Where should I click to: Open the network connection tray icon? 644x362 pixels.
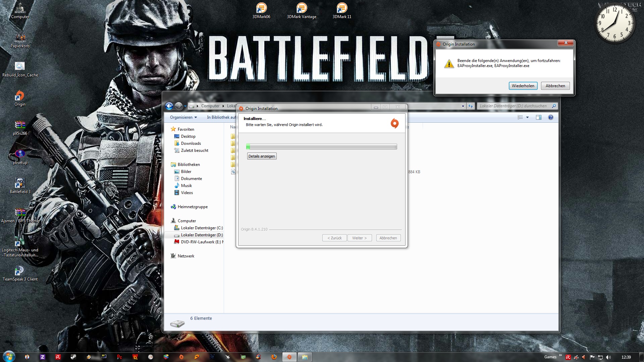[600, 357]
